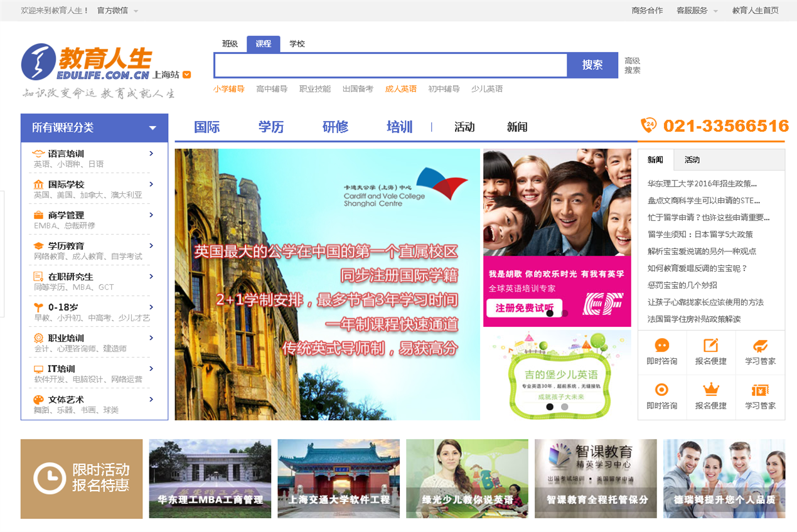Expand the 文体艺术 row chevron
797x532 pixels.
tap(151, 399)
